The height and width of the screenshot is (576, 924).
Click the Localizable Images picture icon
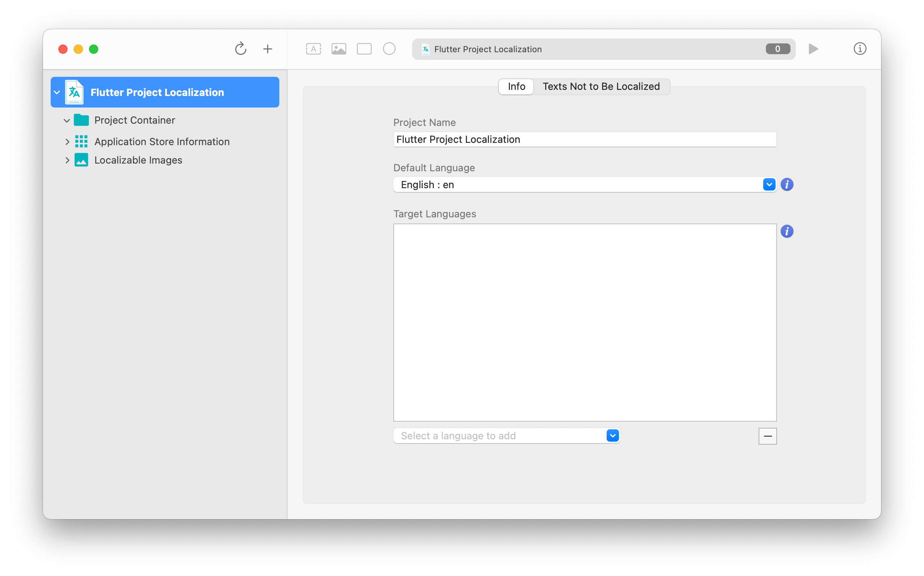pos(81,160)
